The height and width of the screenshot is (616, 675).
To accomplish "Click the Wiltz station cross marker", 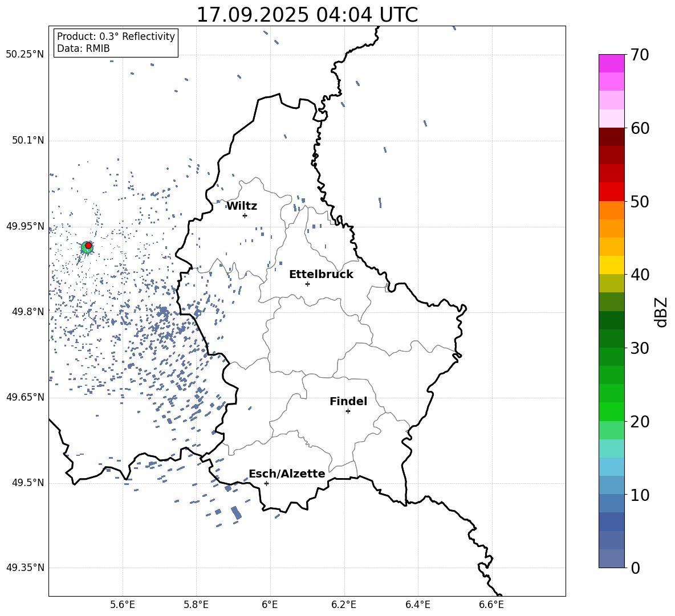I will (x=245, y=215).
